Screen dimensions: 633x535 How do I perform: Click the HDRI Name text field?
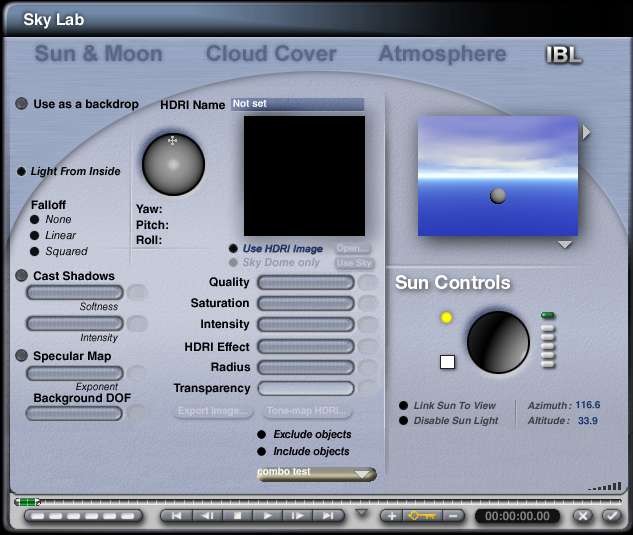(297, 104)
